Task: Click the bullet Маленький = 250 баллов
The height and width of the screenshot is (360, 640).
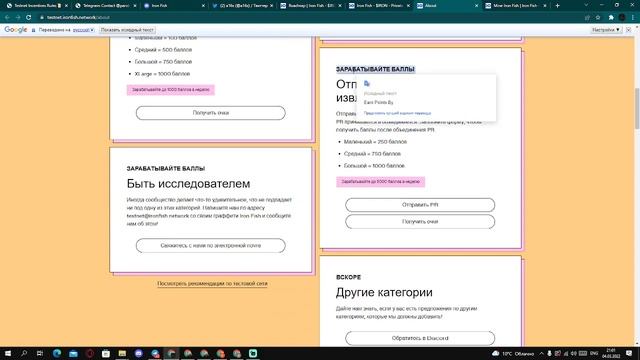Action: pos(375,142)
